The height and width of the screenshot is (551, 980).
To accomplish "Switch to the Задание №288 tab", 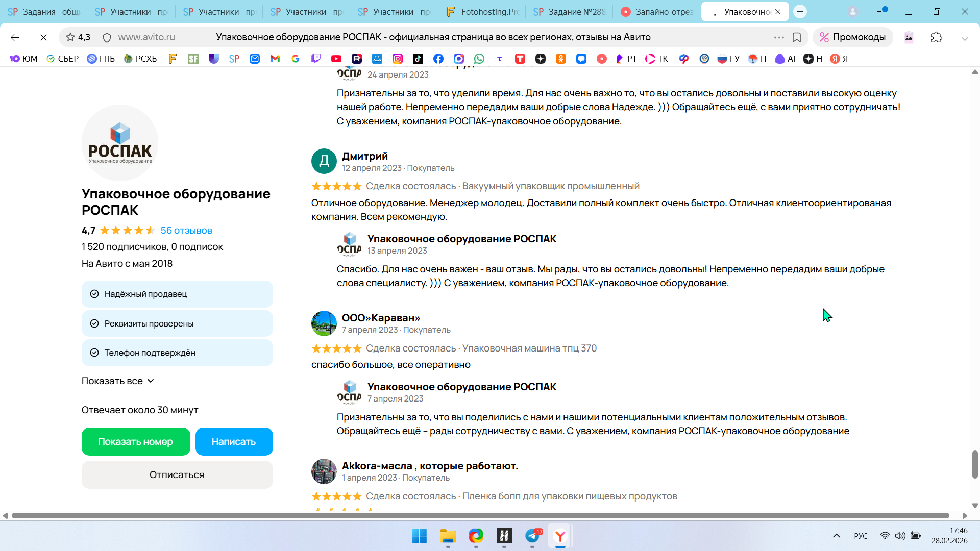I will 570,12.
